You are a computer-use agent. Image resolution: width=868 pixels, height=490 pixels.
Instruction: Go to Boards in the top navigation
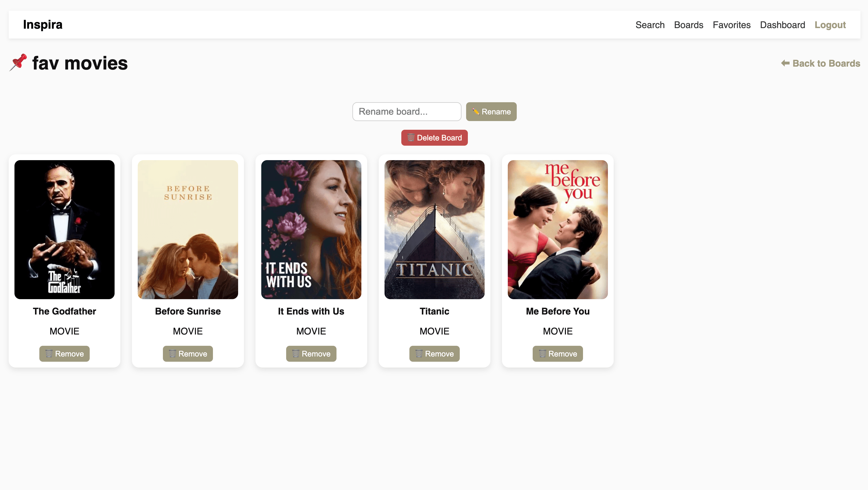click(x=688, y=25)
